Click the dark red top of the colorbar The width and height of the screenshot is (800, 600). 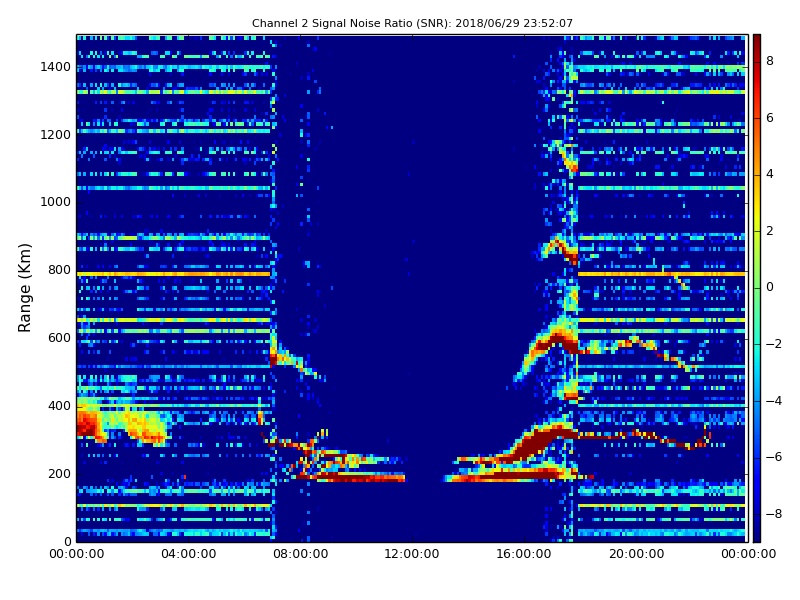pos(757,41)
